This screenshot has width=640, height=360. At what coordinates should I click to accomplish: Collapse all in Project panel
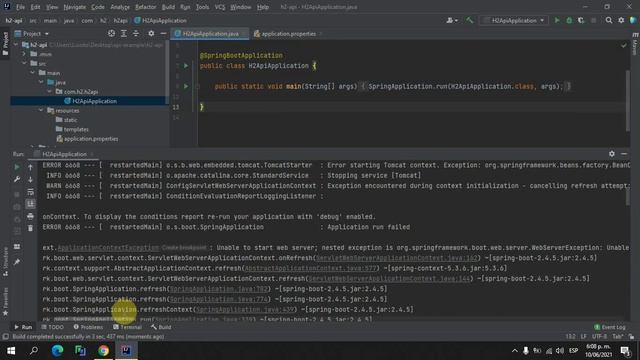click(136, 33)
